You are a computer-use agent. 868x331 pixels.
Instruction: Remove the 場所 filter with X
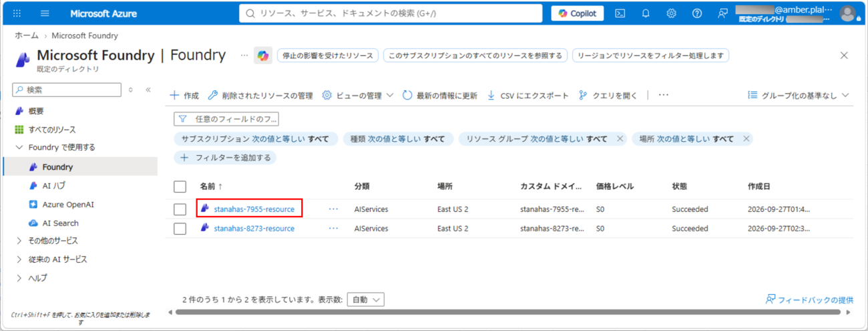(x=746, y=139)
